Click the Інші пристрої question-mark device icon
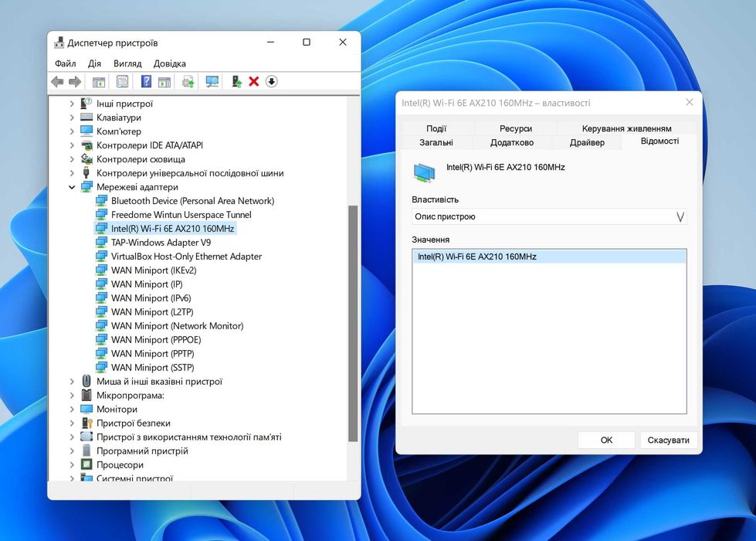756x541 pixels. [x=86, y=104]
